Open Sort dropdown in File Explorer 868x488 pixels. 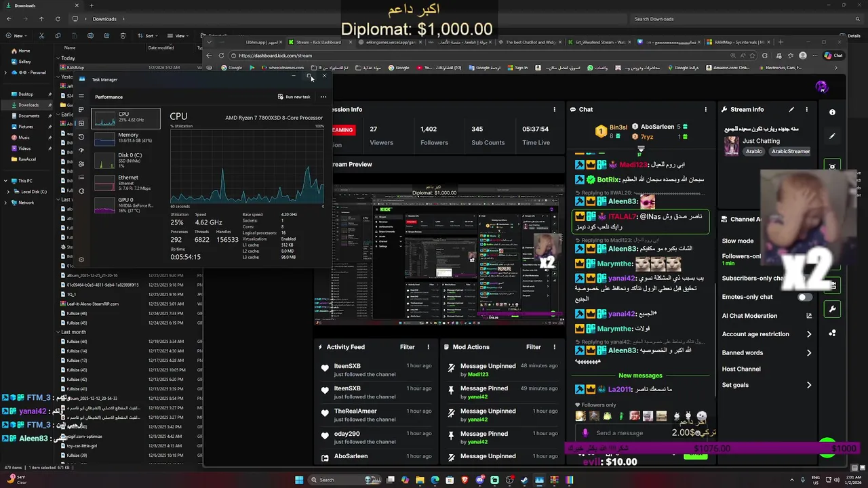149,35
